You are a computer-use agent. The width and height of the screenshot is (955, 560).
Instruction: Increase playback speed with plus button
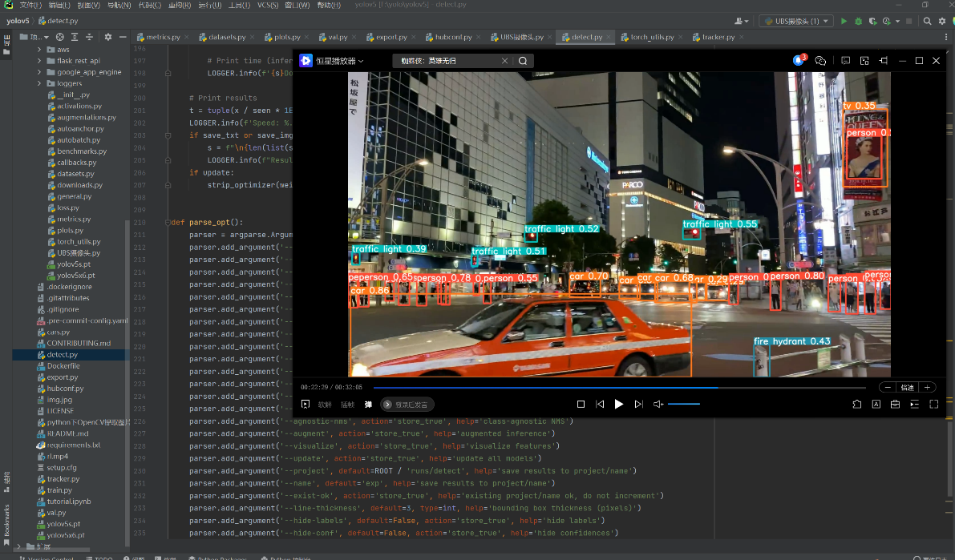(x=927, y=387)
